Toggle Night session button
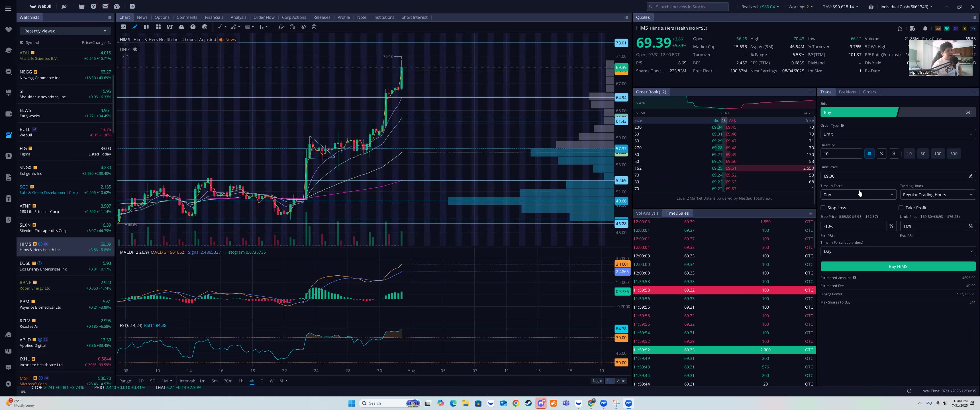This screenshot has height=410, width=980. pos(597,381)
